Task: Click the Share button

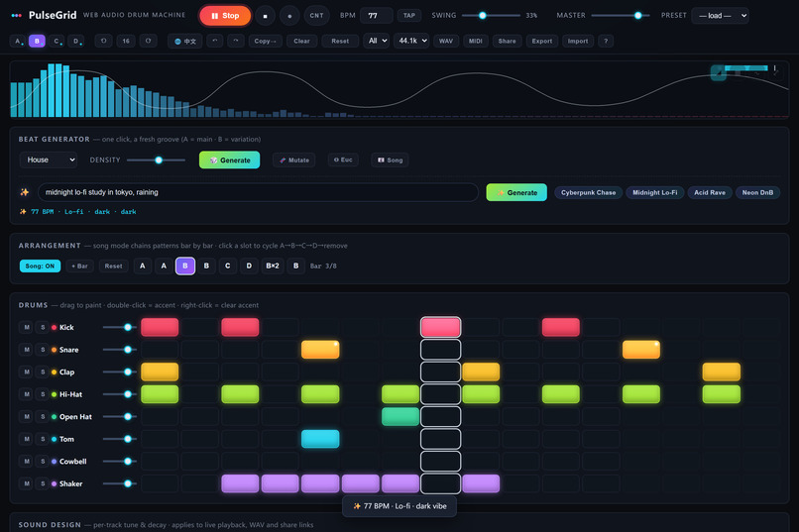Action: click(507, 42)
